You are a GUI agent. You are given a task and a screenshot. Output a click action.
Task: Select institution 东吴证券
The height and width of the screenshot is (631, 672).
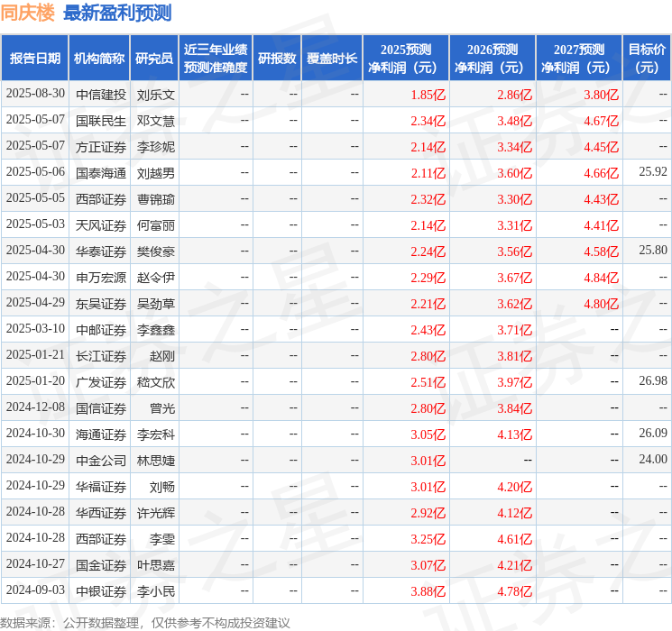coord(101,304)
